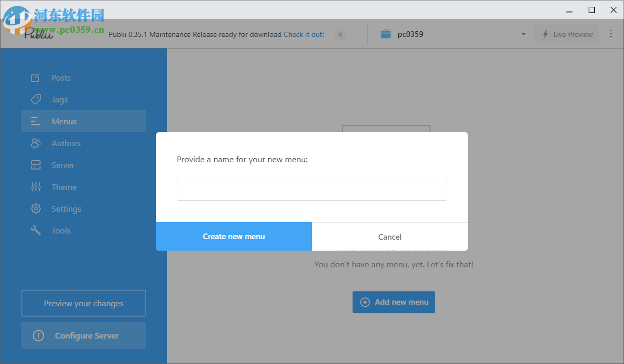Cancel the new menu dialog
The height and width of the screenshot is (364, 624).
click(390, 237)
